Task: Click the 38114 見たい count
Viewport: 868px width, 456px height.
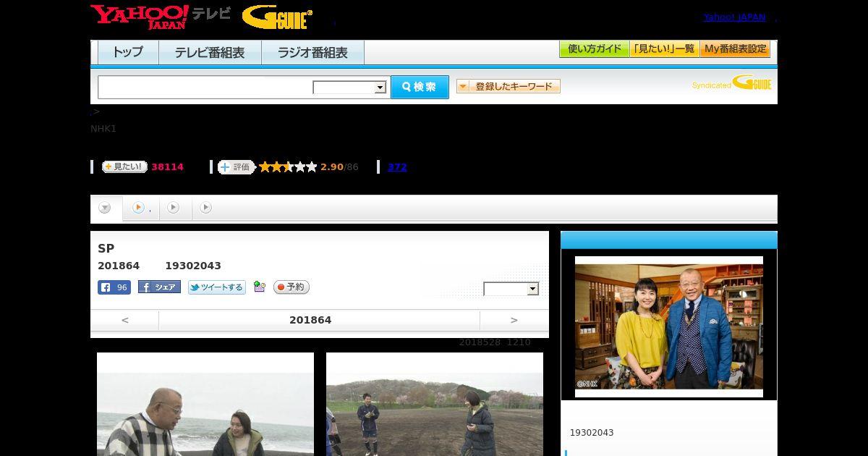Action: tap(167, 167)
